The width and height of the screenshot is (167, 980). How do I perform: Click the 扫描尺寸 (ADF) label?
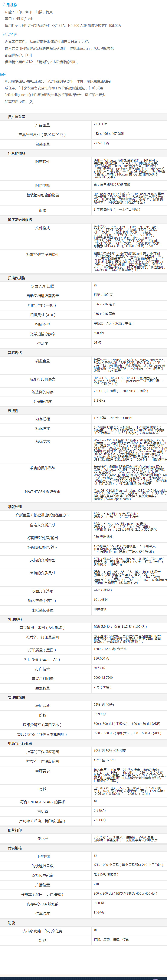42,315
